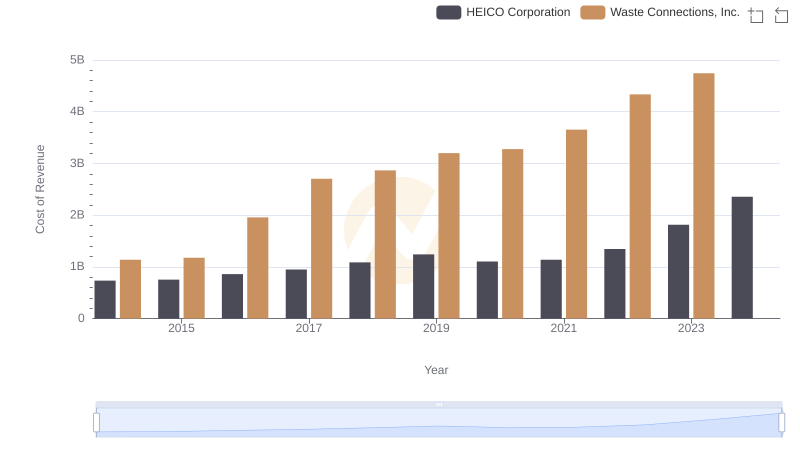Click the HEICO bar for 2016
The image size is (800, 461).
click(x=232, y=296)
